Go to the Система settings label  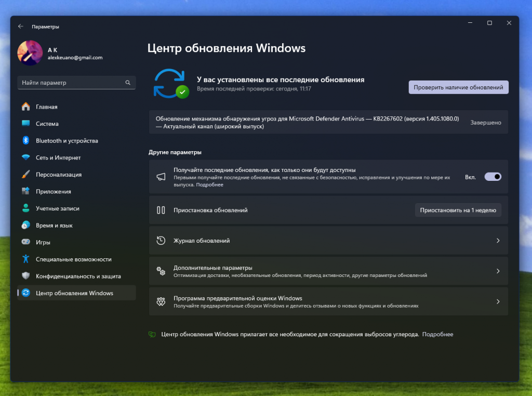pyautogui.click(x=47, y=124)
